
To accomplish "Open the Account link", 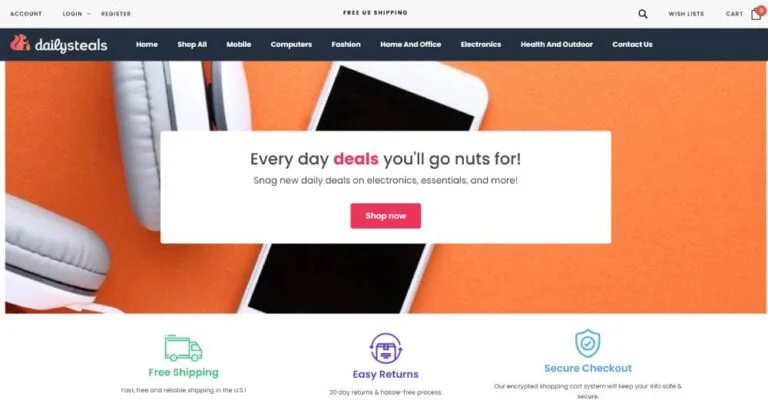I will [26, 14].
